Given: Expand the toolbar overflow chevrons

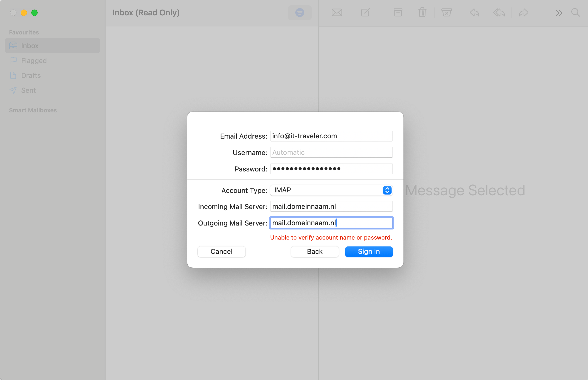Looking at the screenshot, I should coord(559,13).
